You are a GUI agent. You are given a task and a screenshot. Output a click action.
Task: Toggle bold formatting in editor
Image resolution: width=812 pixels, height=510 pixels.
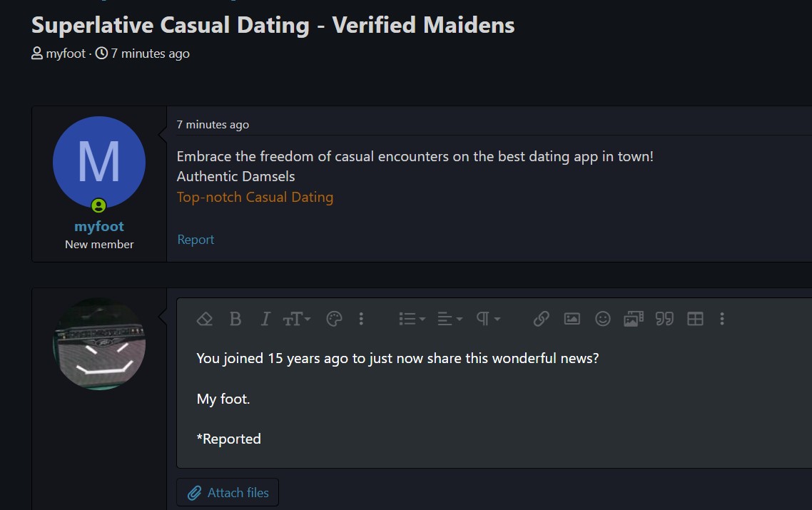pos(235,319)
